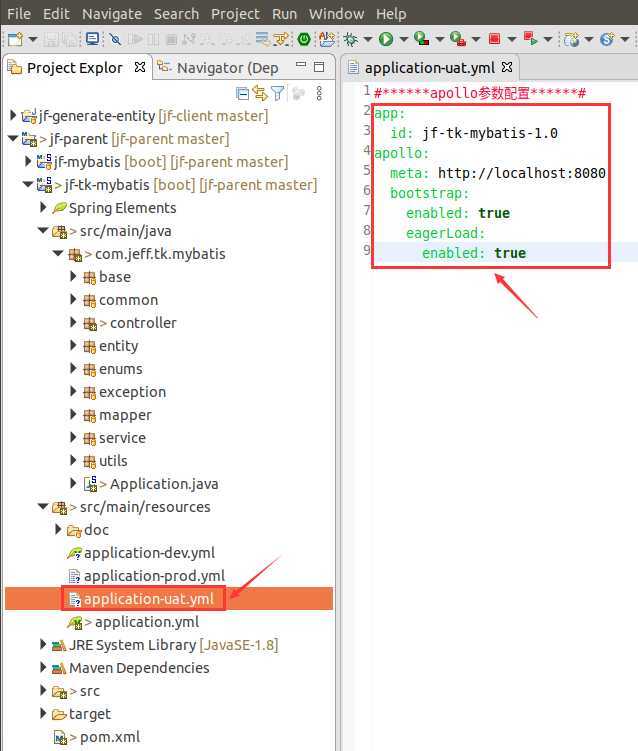638x751 pixels.
Task: Click the meta http://localhost:8080 line in editor
Action: click(x=498, y=173)
